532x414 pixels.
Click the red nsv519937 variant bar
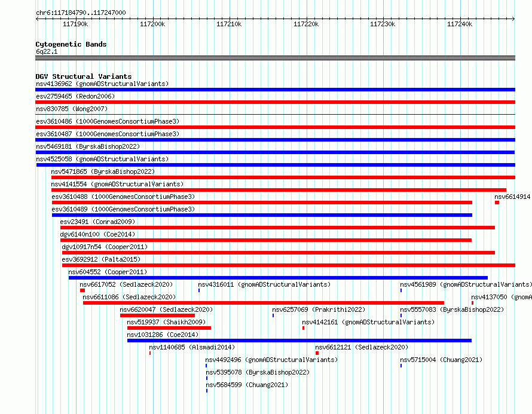pos(169,328)
